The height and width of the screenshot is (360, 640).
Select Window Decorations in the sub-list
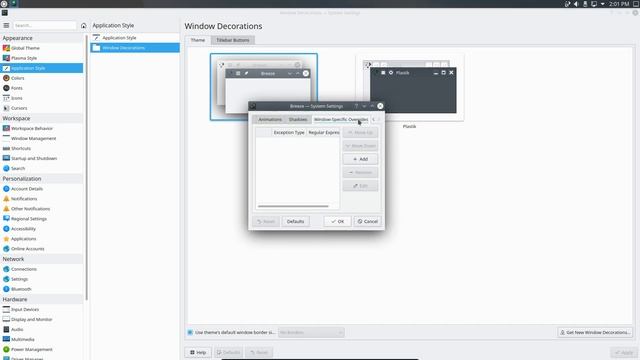(x=135, y=48)
